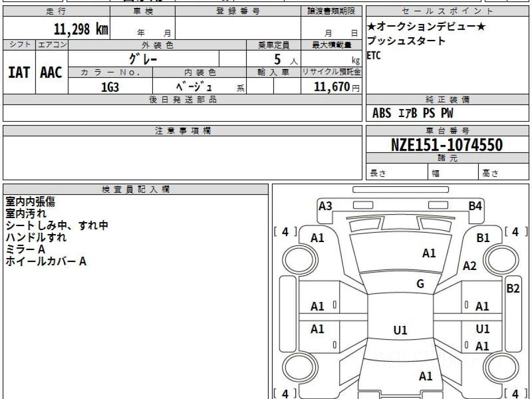Select note シートしみ中、すれ中

pos(57,226)
